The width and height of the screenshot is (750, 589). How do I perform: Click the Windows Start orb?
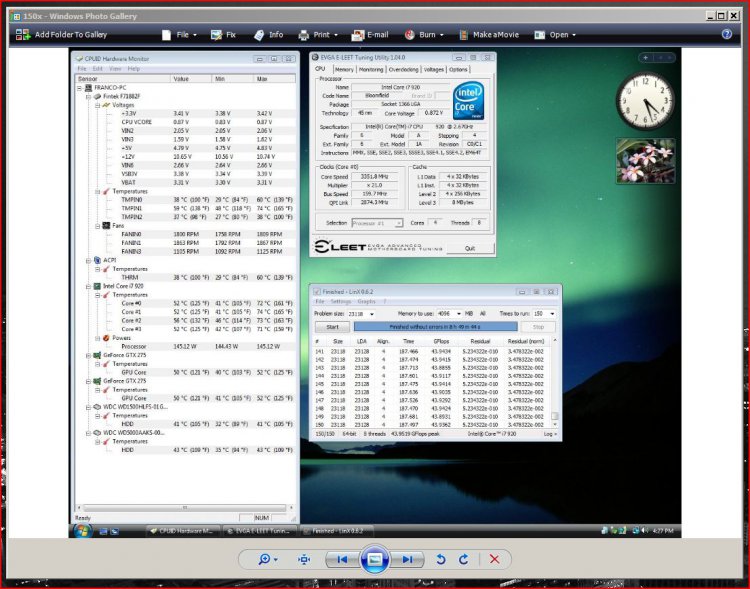point(82,531)
